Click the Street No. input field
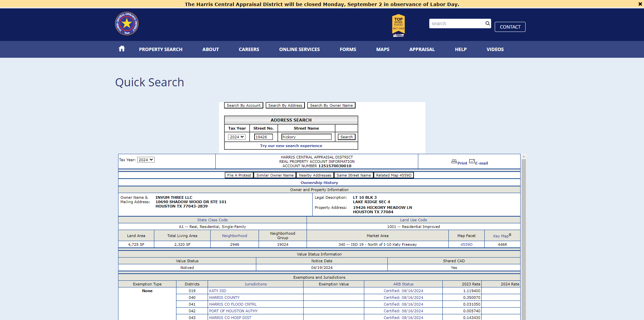644x320 pixels. (x=264, y=137)
